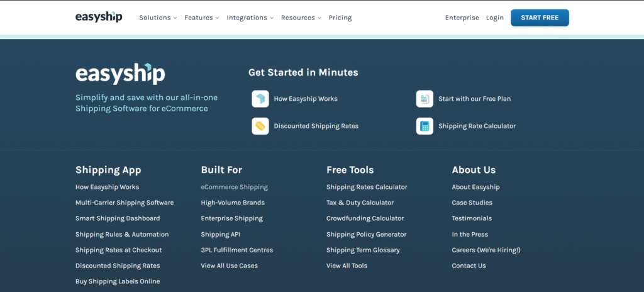The width and height of the screenshot is (644, 292).
Task: Open Shipping Rate Calculator link text
Action: tap(477, 126)
